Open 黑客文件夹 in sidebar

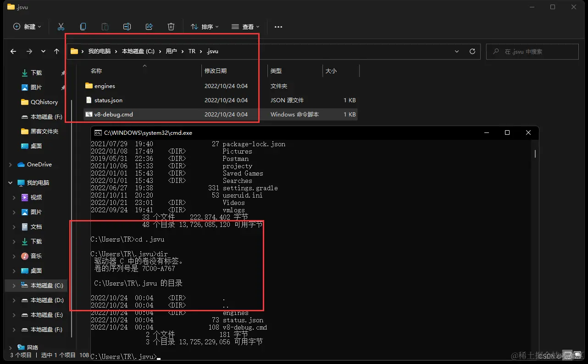pyautogui.click(x=39, y=131)
